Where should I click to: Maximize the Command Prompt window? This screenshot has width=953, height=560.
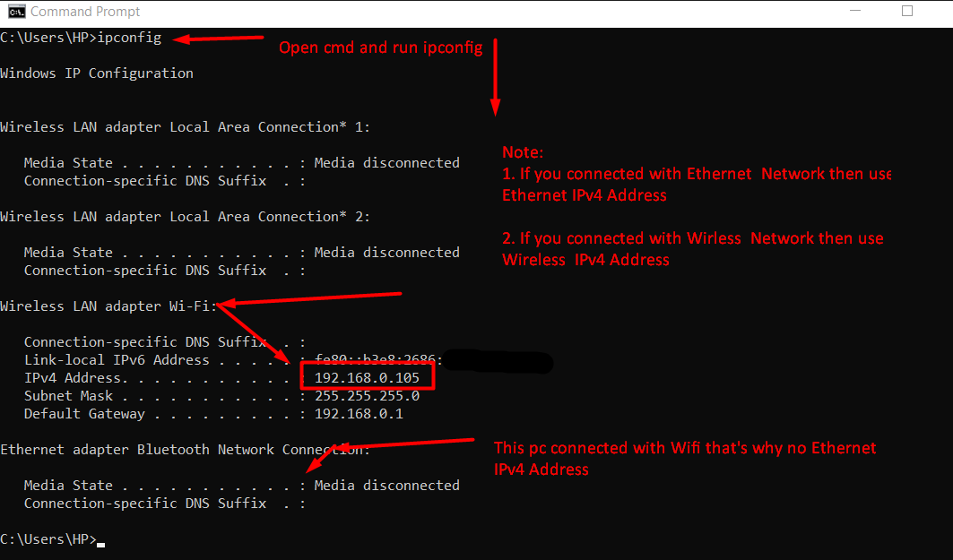coord(906,12)
